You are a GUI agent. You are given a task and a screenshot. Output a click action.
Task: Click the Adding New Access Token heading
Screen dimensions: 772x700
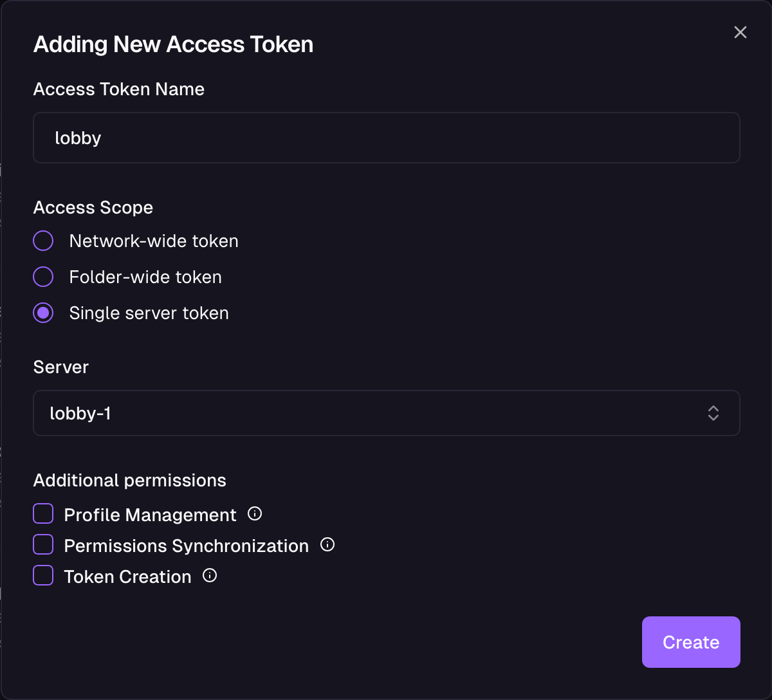pyautogui.click(x=173, y=44)
